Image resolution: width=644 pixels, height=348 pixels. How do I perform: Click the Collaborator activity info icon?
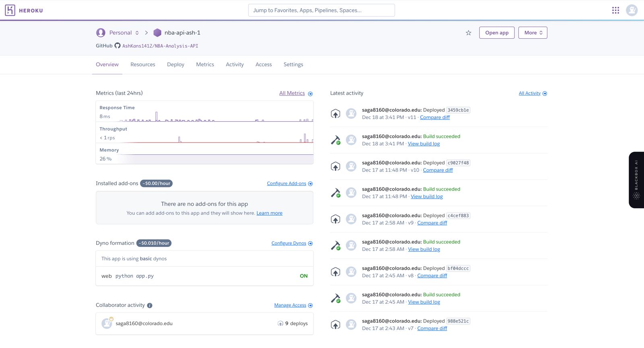point(150,305)
